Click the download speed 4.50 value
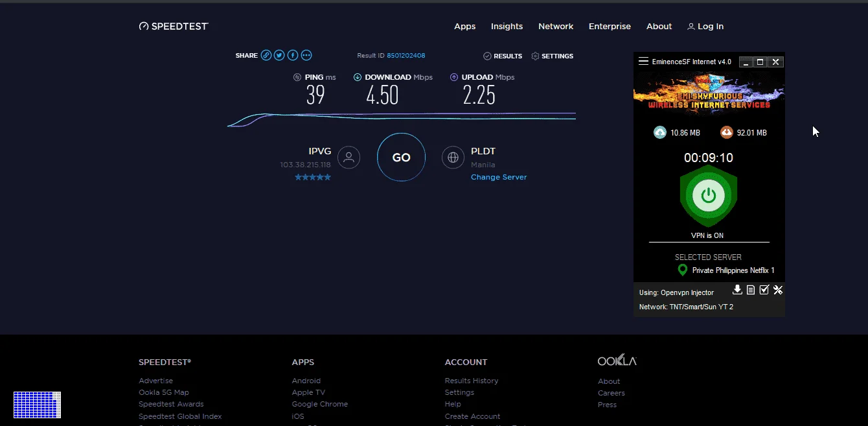This screenshot has width=868, height=426. [x=382, y=95]
